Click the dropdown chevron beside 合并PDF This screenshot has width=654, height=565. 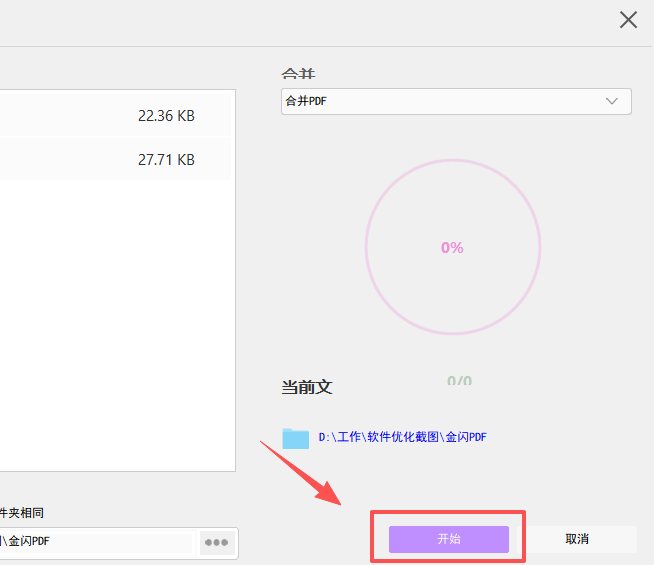[612, 101]
